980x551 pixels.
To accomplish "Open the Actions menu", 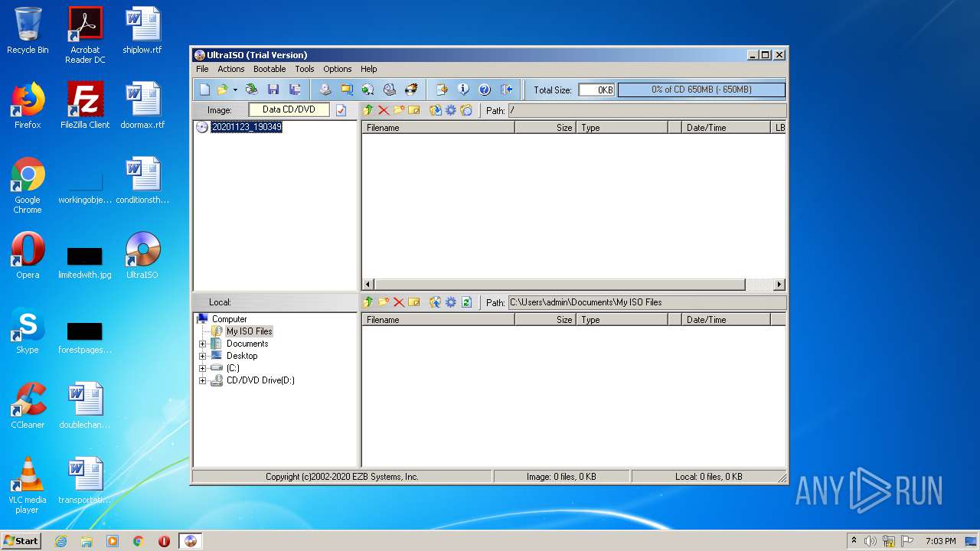I will 231,69.
